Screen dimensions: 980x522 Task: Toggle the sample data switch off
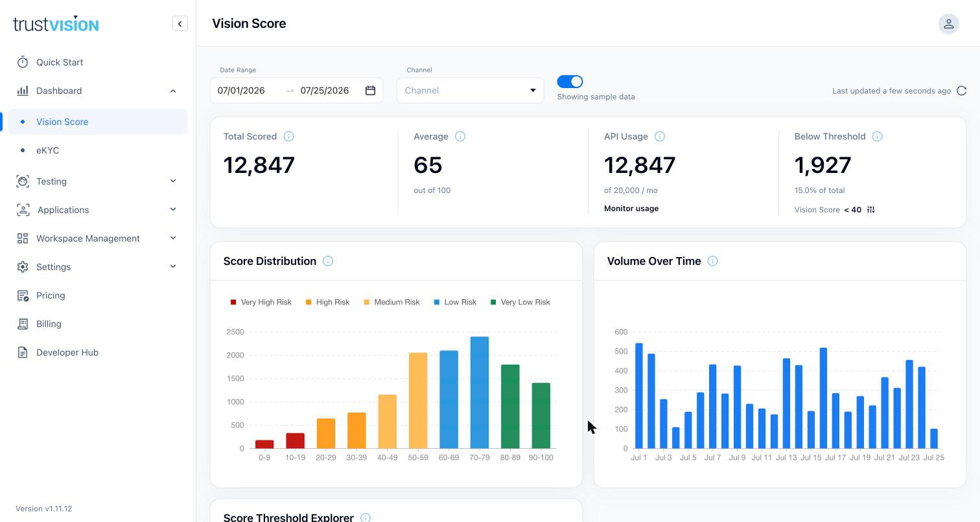tap(570, 82)
